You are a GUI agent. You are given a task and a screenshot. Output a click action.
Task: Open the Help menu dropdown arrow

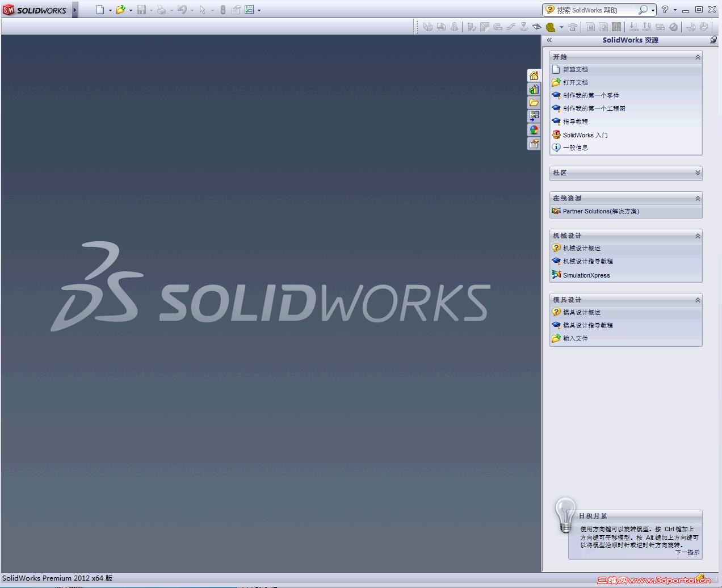click(675, 10)
